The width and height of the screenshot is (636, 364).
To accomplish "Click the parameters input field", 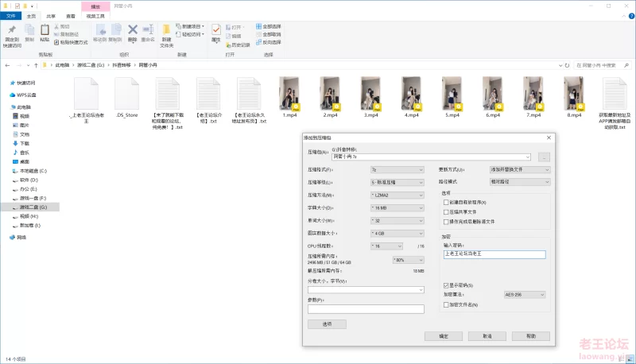I will click(x=366, y=309).
